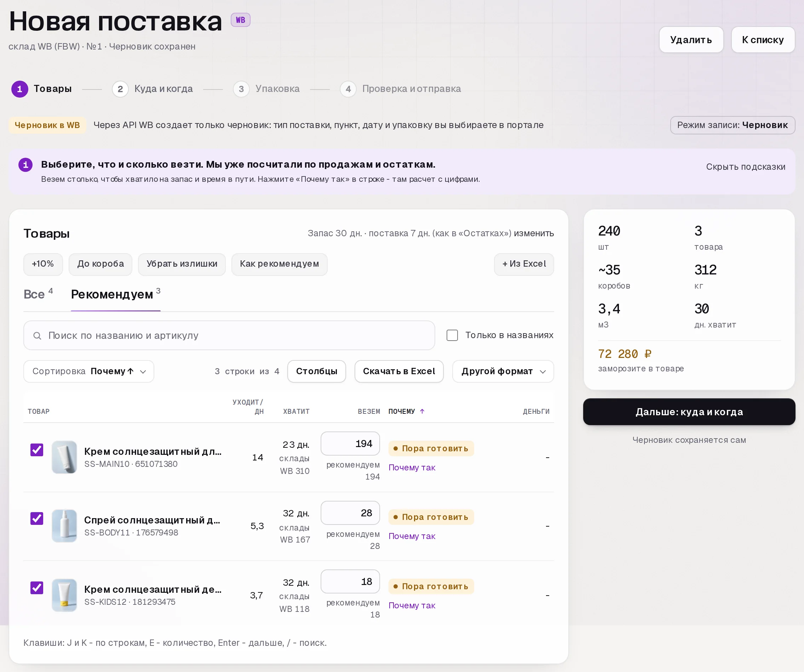Open Почему так for SS-BODY11 row
Image resolution: width=804 pixels, height=672 pixels.
click(412, 536)
